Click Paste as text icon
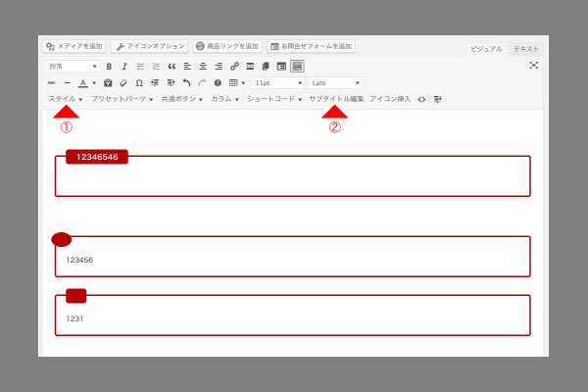The width and height of the screenshot is (588, 392). (x=108, y=83)
